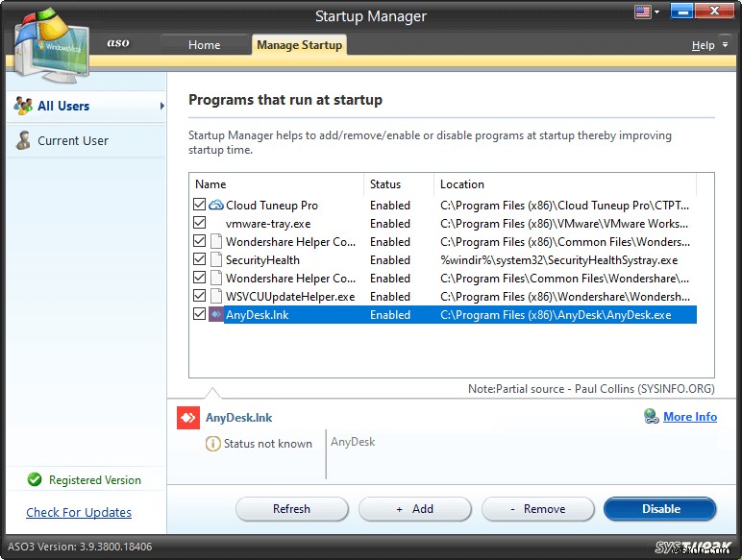
Task: Click the file icon beside SecurityHealth
Action: 216,259
